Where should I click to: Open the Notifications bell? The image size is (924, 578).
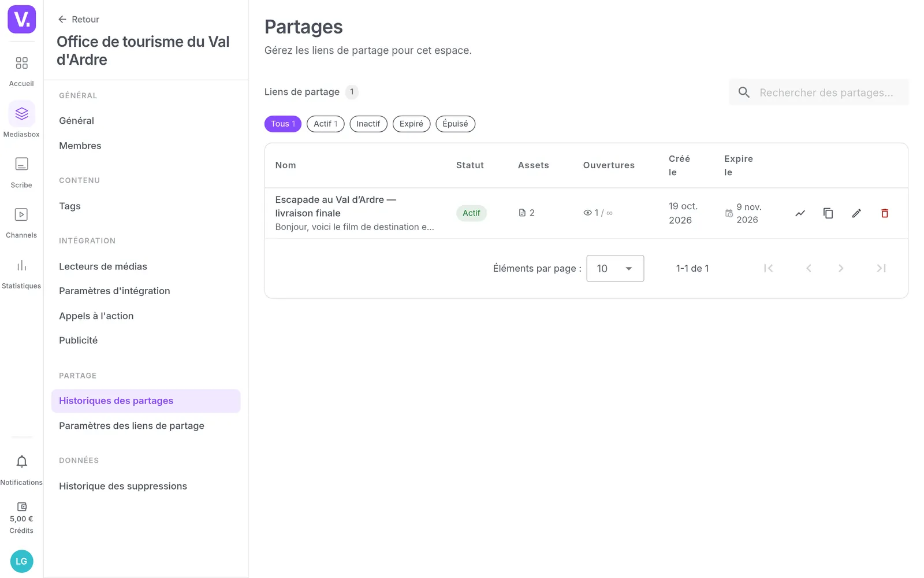click(21, 470)
